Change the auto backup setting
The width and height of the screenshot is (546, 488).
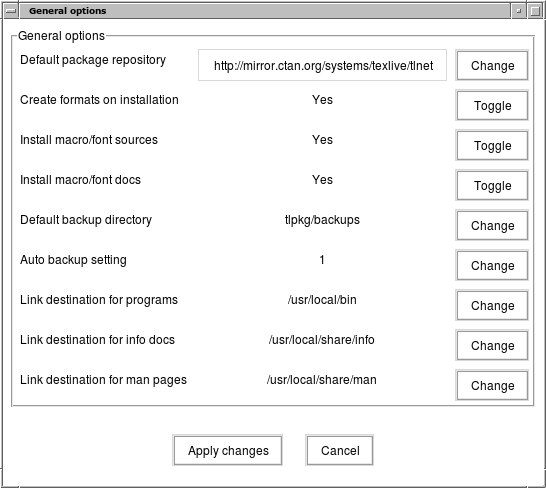click(492, 265)
